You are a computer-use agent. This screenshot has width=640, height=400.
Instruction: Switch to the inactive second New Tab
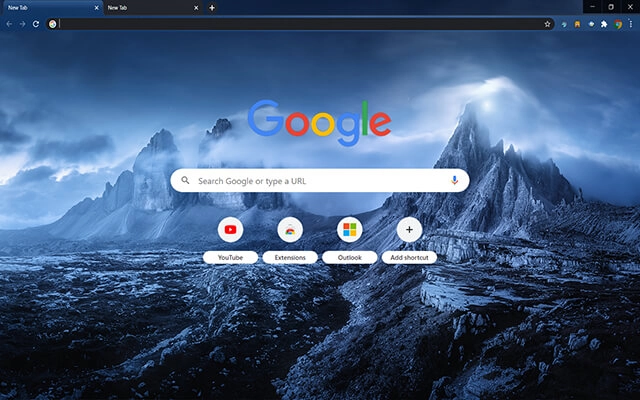pyautogui.click(x=153, y=8)
